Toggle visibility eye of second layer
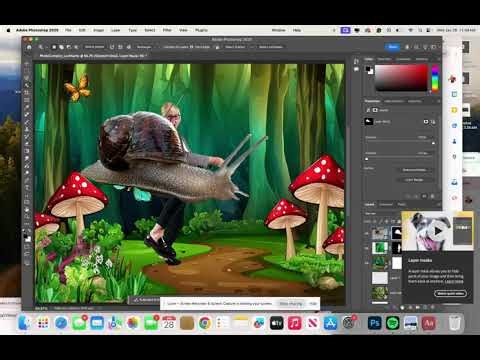 tap(367, 248)
